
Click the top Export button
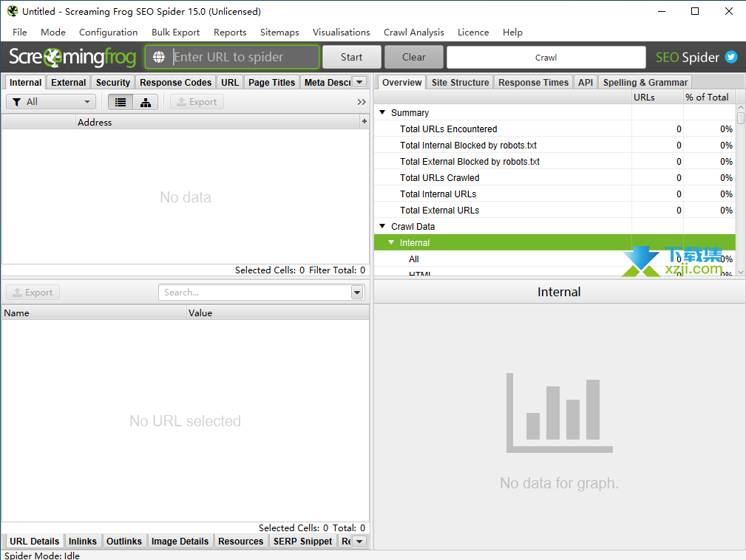pyautogui.click(x=197, y=102)
